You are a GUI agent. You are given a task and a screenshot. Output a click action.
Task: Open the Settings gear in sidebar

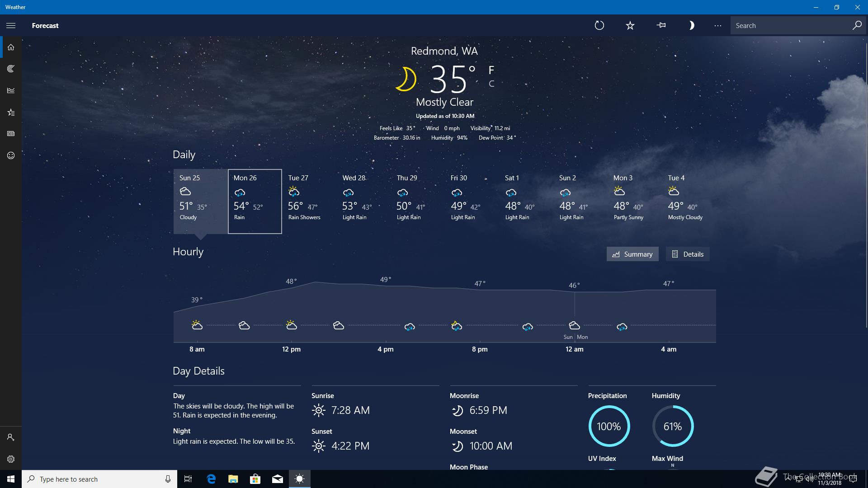[11, 459]
